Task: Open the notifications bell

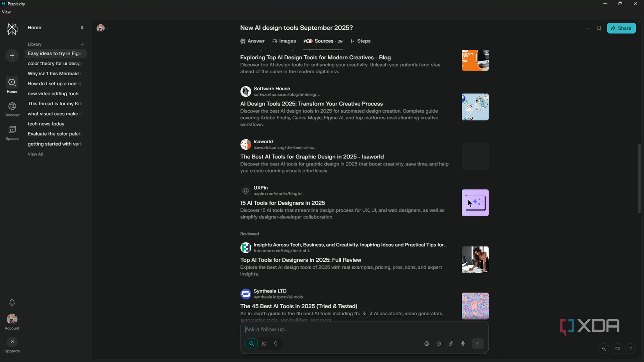Action: (x=12, y=302)
